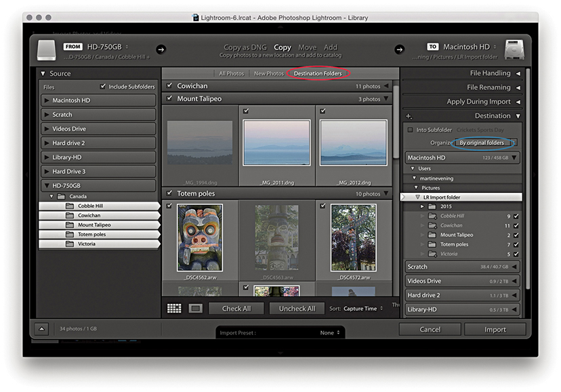Enable the Into Subfolder checkbox

tap(410, 129)
